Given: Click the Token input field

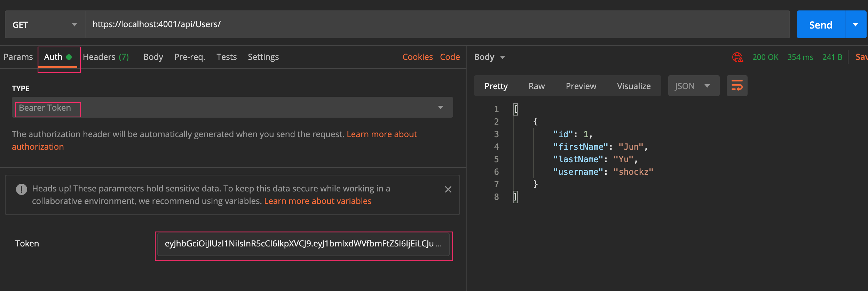Looking at the screenshot, I should (303, 244).
